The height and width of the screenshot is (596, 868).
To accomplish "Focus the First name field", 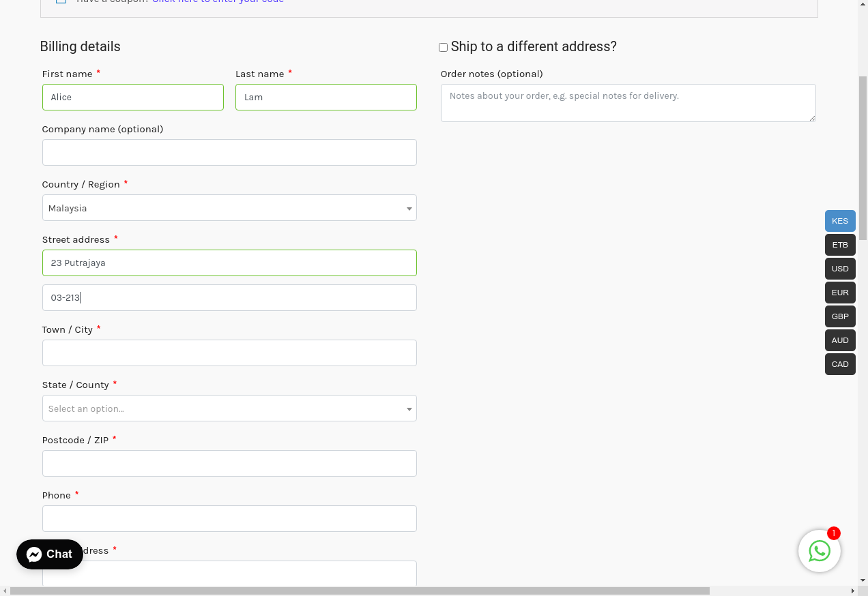I will (x=133, y=97).
